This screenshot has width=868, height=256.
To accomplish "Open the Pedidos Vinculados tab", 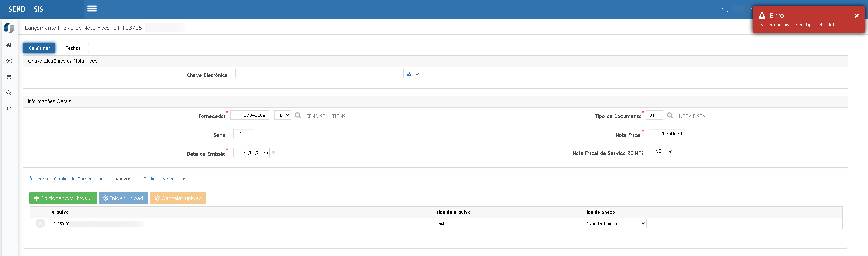I will [165, 179].
